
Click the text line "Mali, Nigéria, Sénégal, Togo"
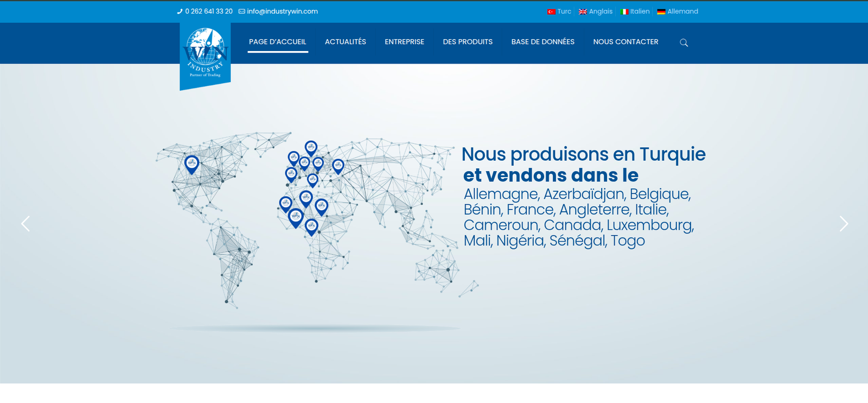[x=554, y=241]
